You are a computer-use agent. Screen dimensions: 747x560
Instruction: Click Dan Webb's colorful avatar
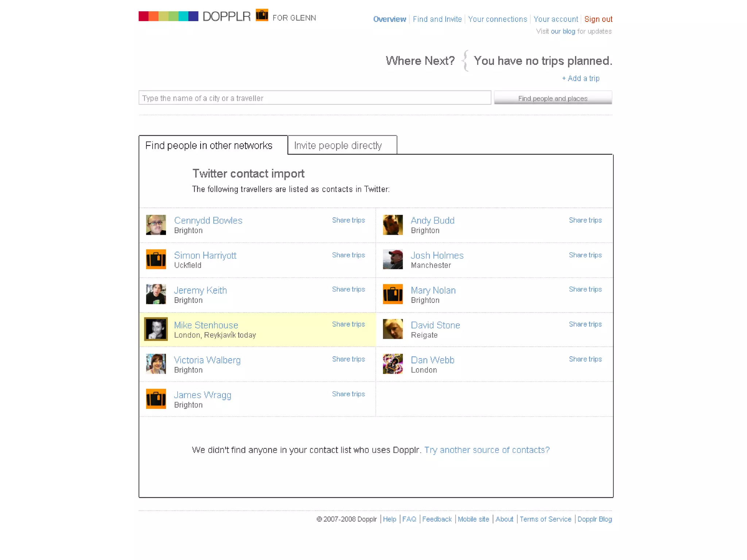point(392,364)
